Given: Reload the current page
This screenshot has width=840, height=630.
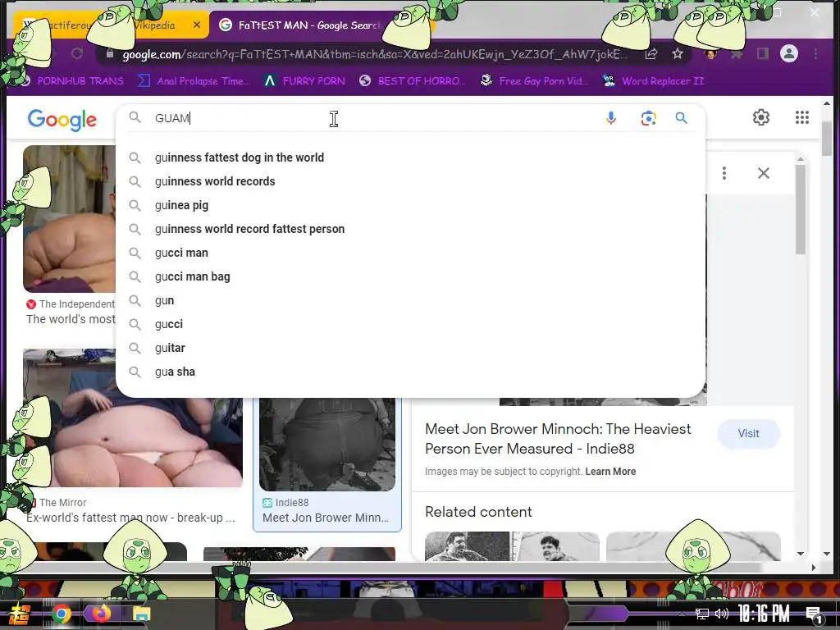Looking at the screenshot, I should (76, 53).
